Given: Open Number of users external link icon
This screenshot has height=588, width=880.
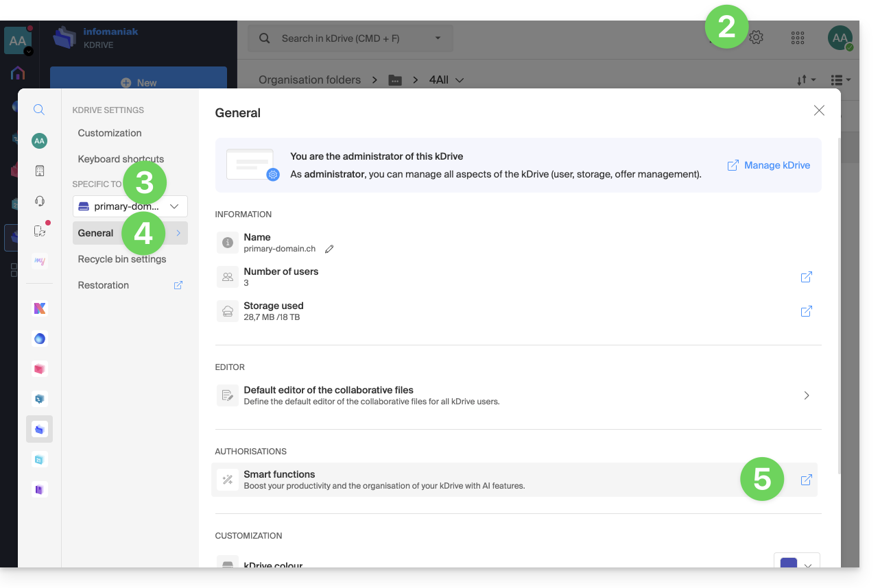Looking at the screenshot, I should point(806,277).
